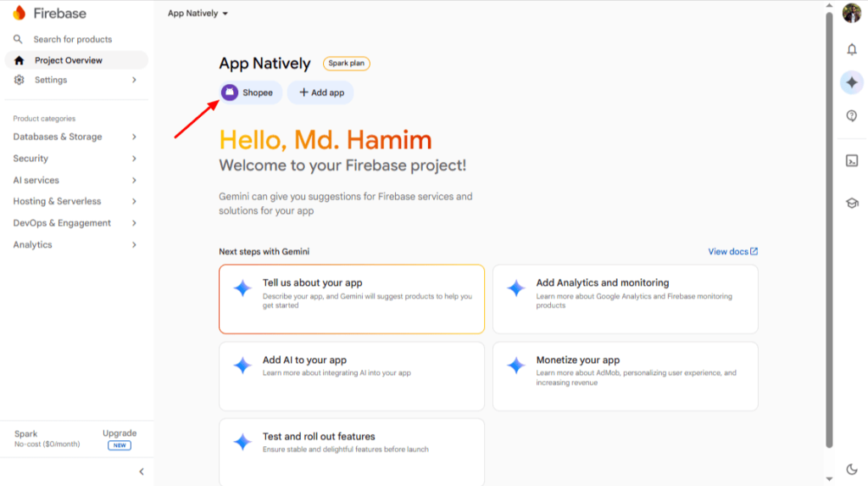The image size is (868, 486).
Task: Open the notifications bell icon
Action: coord(851,50)
